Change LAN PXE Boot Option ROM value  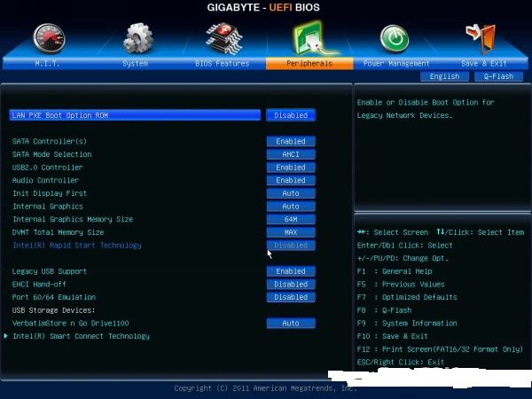pyautogui.click(x=291, y=115)
